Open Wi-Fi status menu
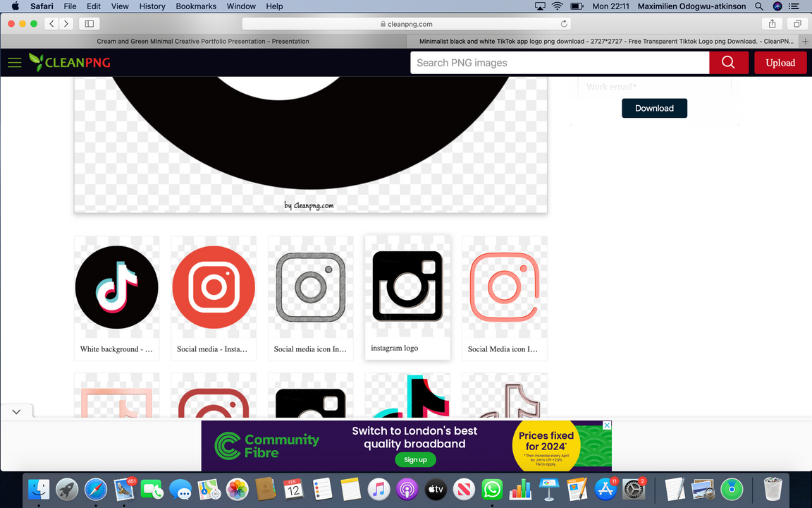Image resolution: width=812 pixels, height=508 pixels. point(558,6)
